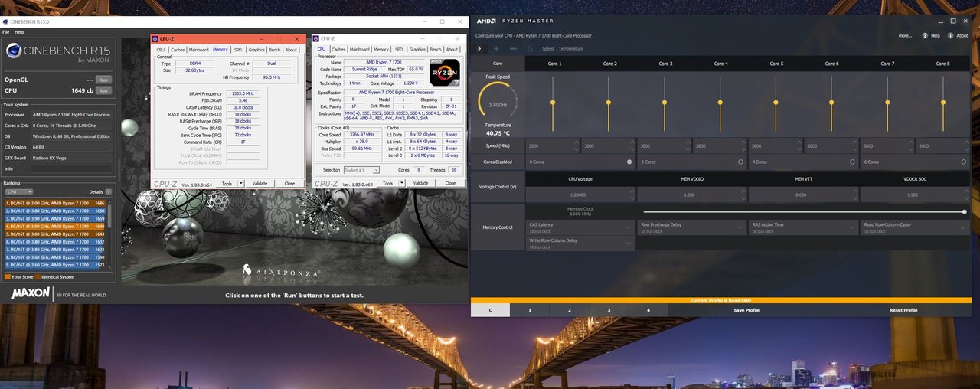Switch to Graphics tab in CPU-Z CPU window
This screenshot has height=389, width=980.
point(417,49)
